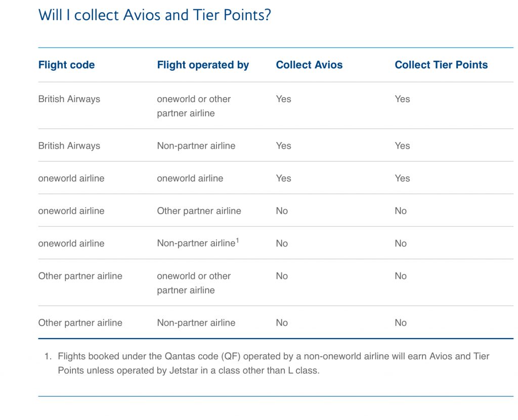Click the Qantas code footnote text
Screen dimensions: 518x420
(x=274, y=363)
